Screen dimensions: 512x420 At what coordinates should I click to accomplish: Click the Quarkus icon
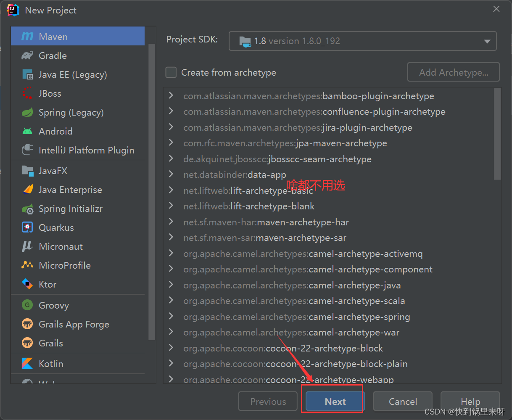point(27,227)
